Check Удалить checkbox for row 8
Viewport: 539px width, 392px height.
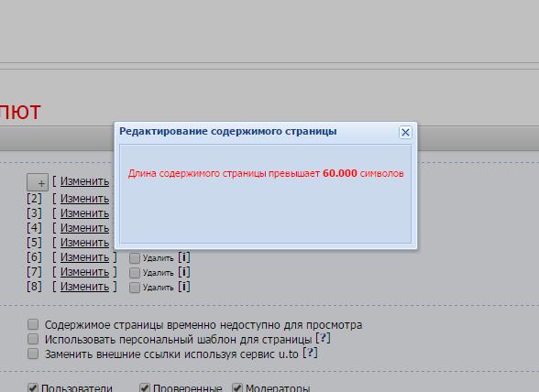point(135,288)
